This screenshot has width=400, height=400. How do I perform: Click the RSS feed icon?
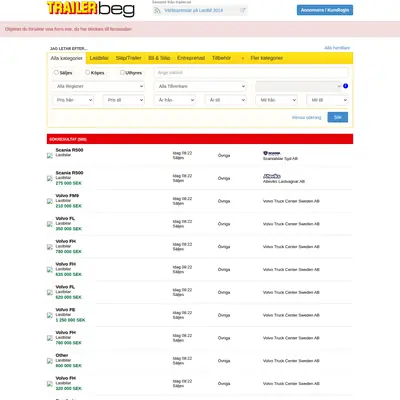coord(157,11)
